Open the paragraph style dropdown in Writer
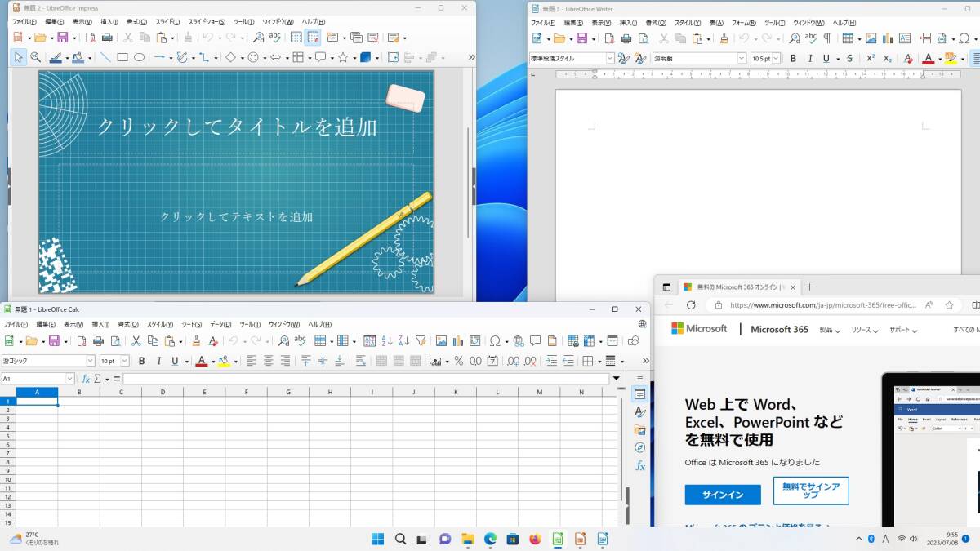980x551 pixels. tap(610, 58)
